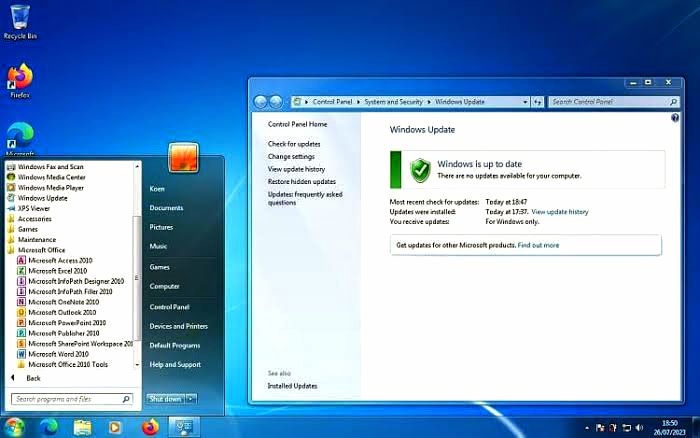Expand Microsoft Office 2010 Tools folder

(62, 364)
